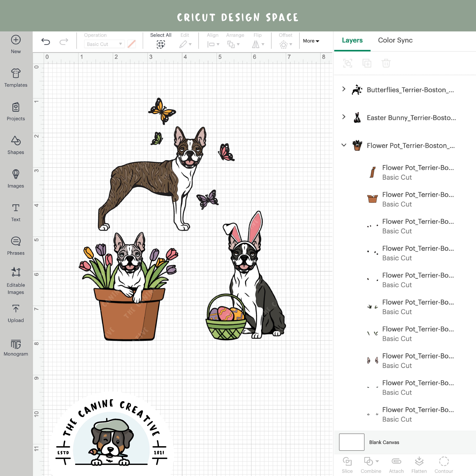
Task: Open the Phrases panel
Action: coord(16,245)
